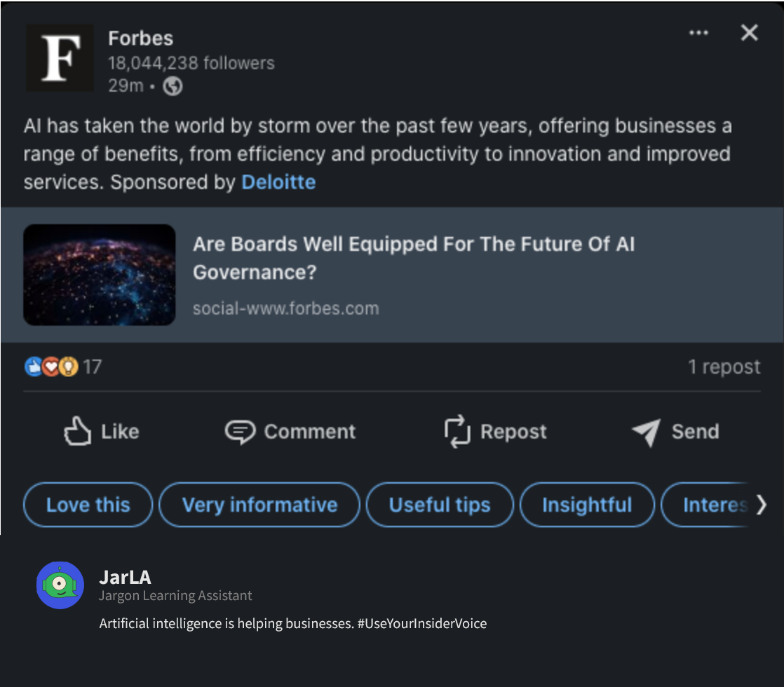Click the 'Jargon Learning Assistant' subtitle

point(175,595)
